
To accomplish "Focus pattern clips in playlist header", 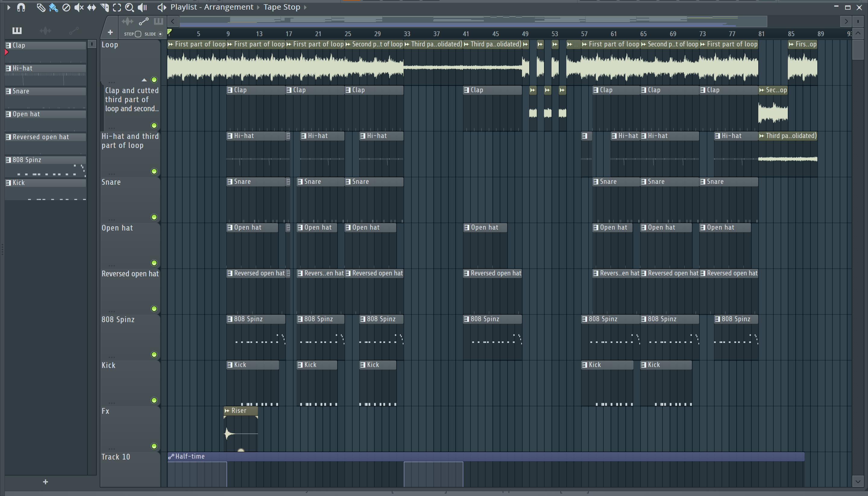I will 159,21.
